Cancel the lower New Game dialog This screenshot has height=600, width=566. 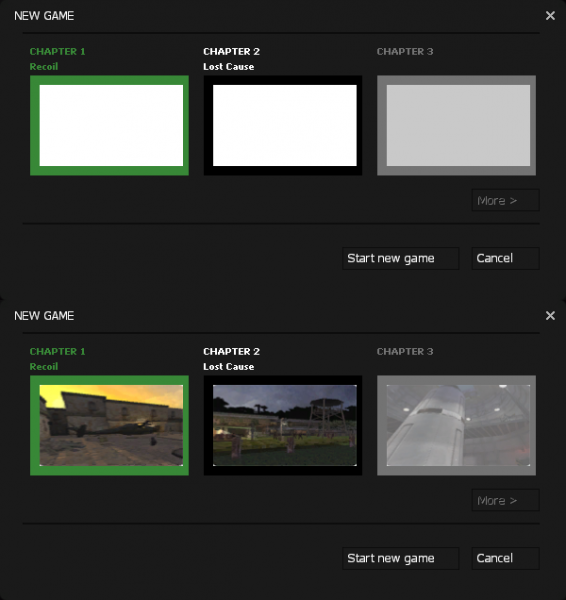point(506,558)
